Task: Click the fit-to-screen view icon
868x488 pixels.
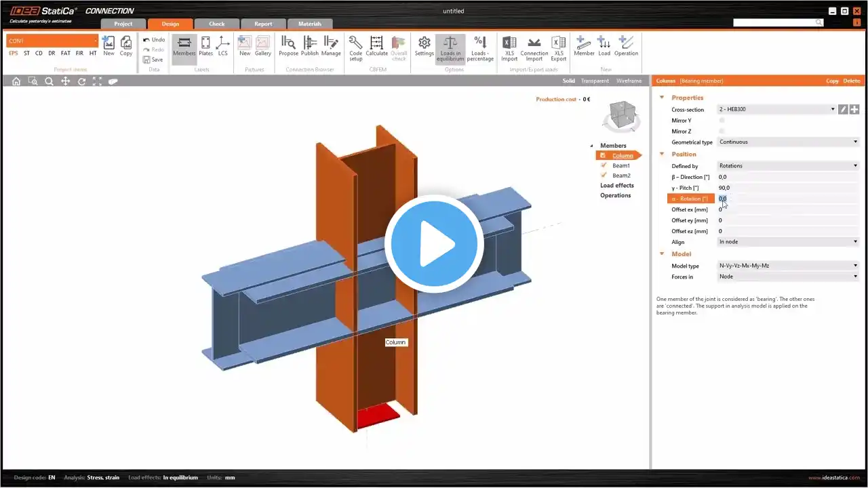Action: pyautogui.click(x=97, y=81)
